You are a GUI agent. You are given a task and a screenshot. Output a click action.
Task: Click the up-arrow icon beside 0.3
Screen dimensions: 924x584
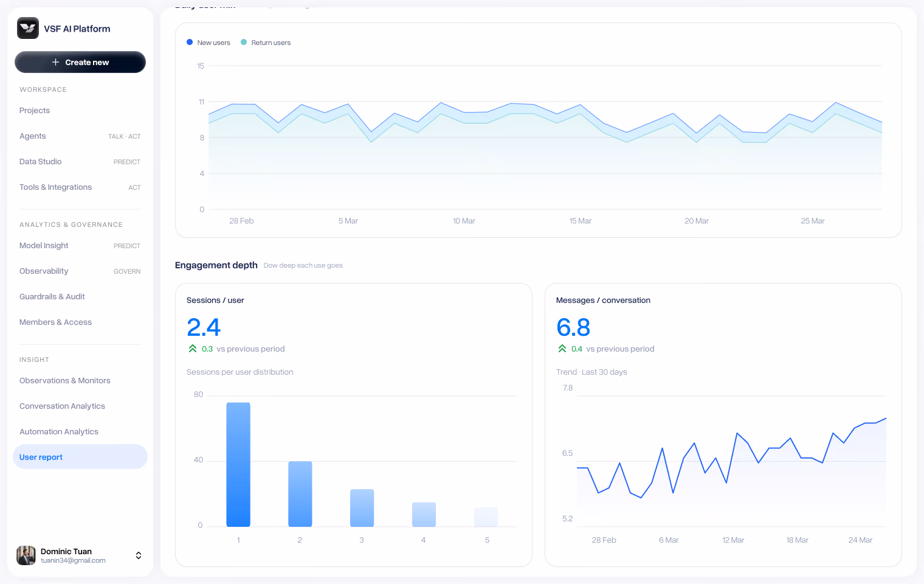[x=193, y=349]
